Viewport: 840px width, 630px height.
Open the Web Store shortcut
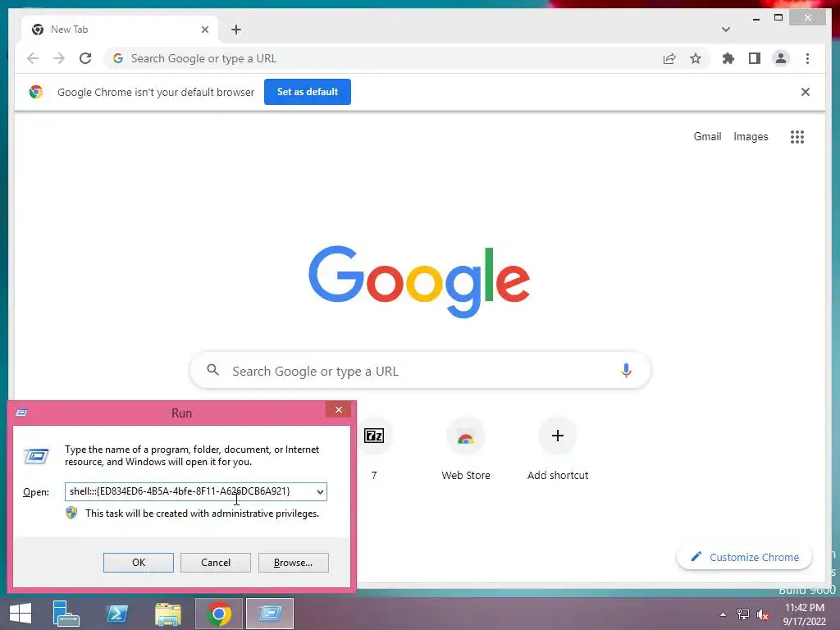click(x=466, y=449)
